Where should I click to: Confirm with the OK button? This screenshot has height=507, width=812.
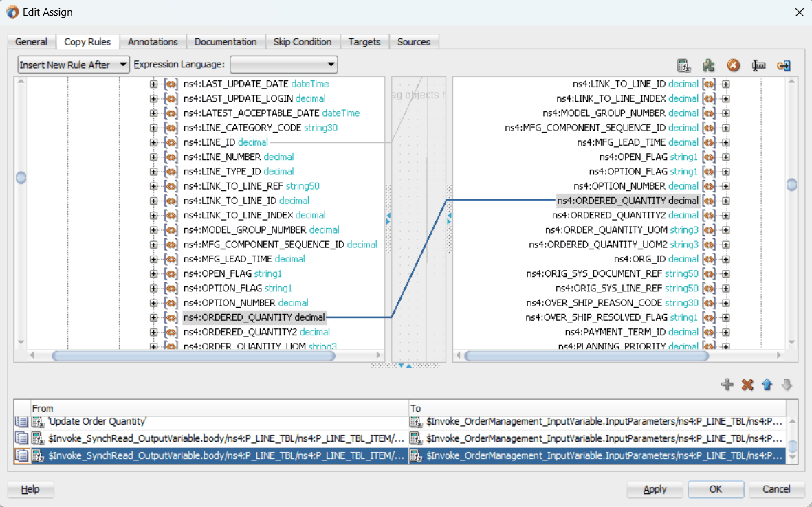716,489
